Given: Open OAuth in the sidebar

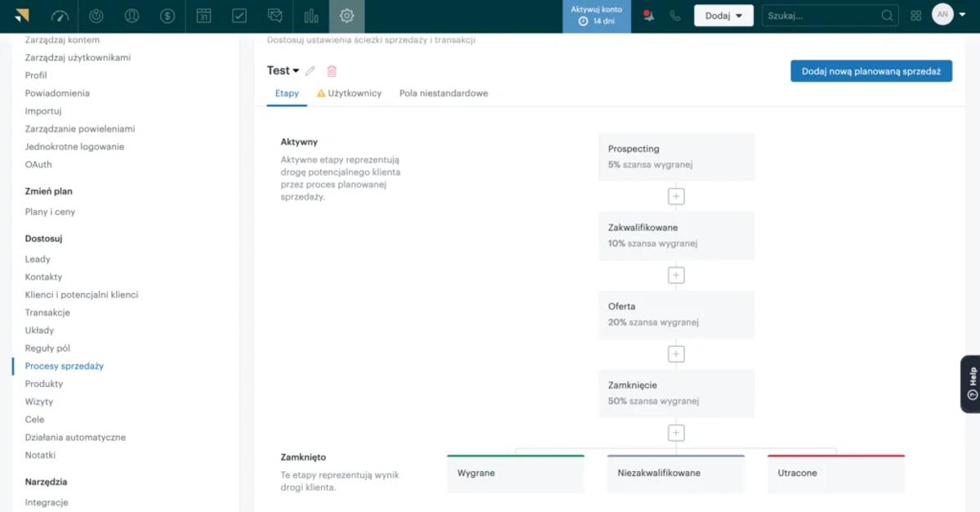Looking at the screenshot, I should click(x=38, y=164).
